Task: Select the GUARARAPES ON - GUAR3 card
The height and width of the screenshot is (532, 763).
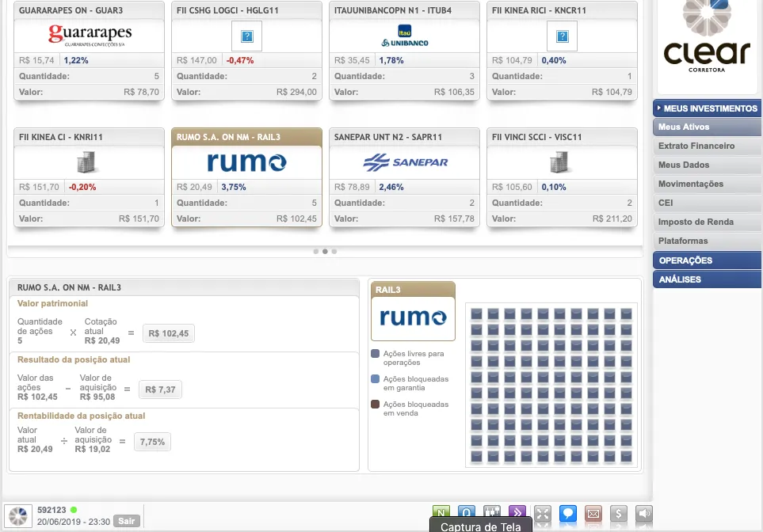Action: pos(90,50)
